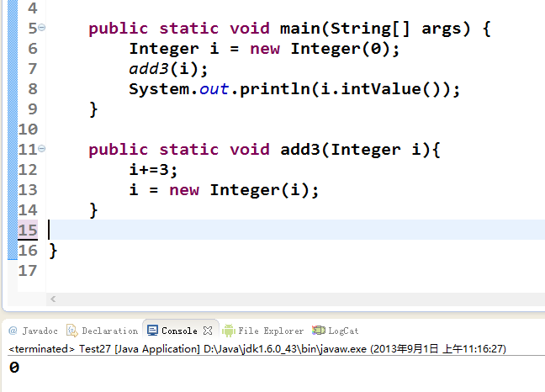The image size is (545, 392).
Task: Collapse the add3 method fold marker
Action: 42,149
